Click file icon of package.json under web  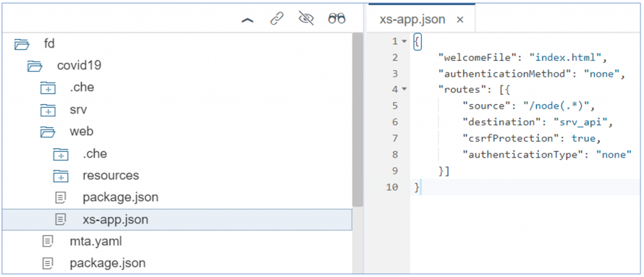(61, 198)
